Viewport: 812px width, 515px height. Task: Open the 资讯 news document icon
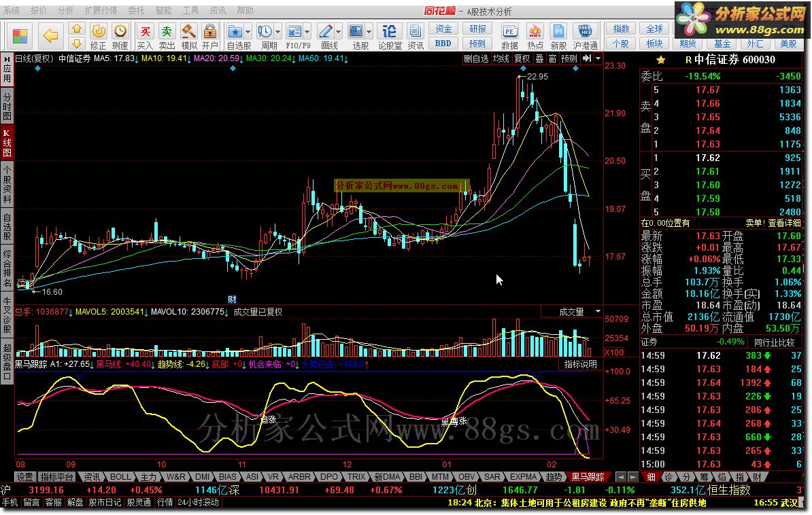point(416,36)
